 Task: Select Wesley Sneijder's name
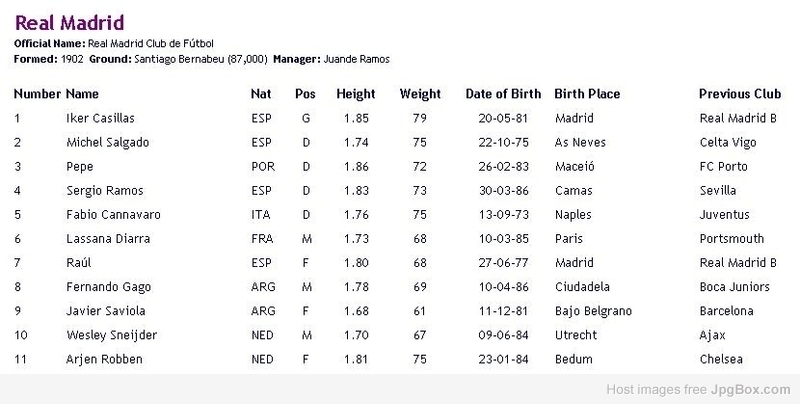112,335
